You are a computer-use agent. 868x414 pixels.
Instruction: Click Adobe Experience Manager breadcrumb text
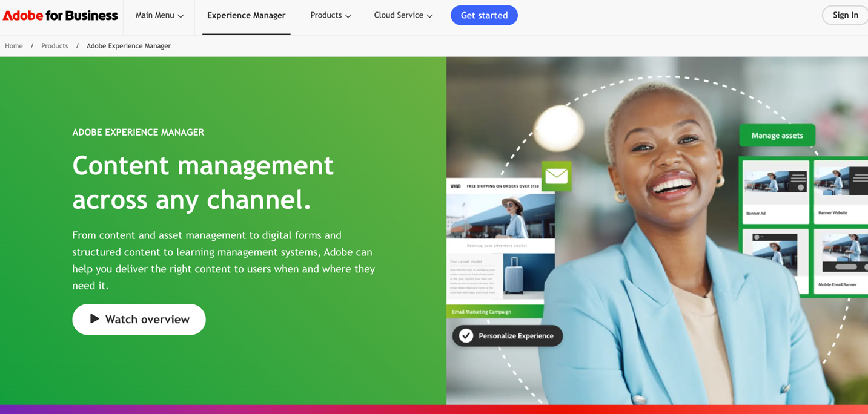[x=128, y=46]
